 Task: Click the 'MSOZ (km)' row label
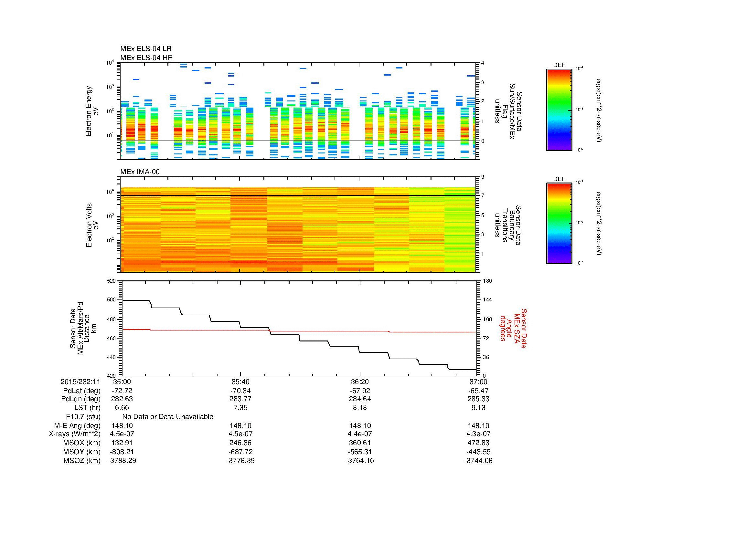click(x=82, y=461)
